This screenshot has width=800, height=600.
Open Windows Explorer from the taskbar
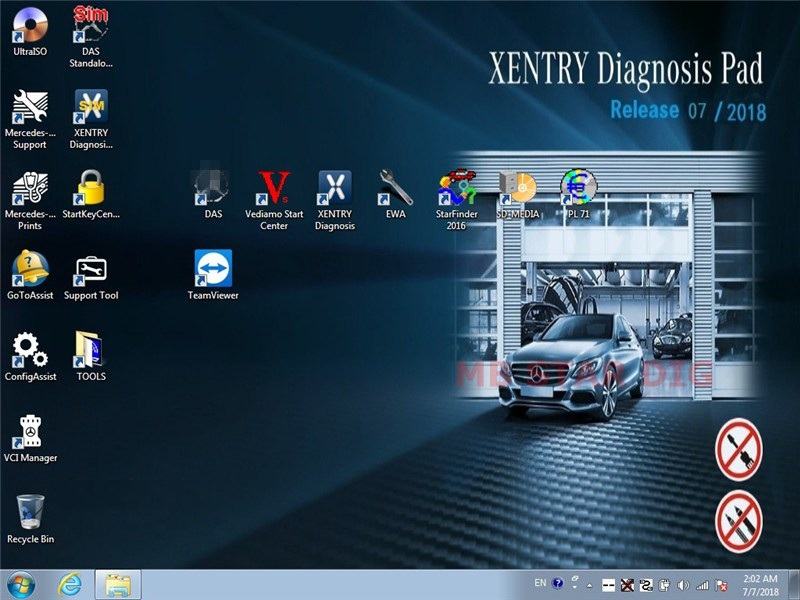coord(117,583)
